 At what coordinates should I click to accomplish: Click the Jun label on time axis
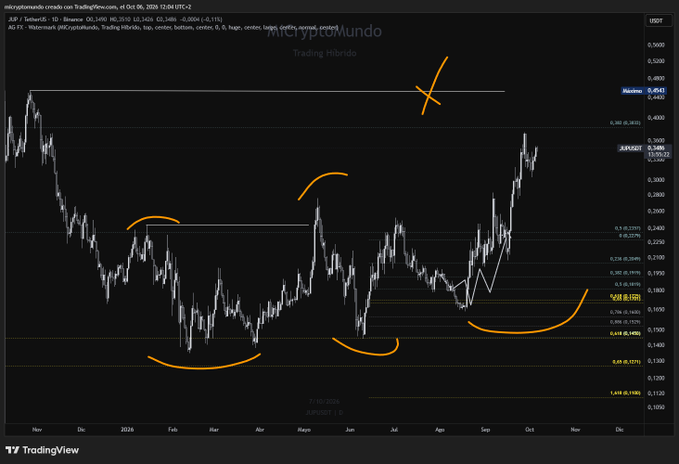click(349, 430)
